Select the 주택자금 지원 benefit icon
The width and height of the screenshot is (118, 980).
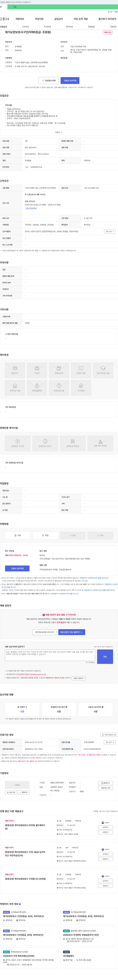[x=15, y=388]
